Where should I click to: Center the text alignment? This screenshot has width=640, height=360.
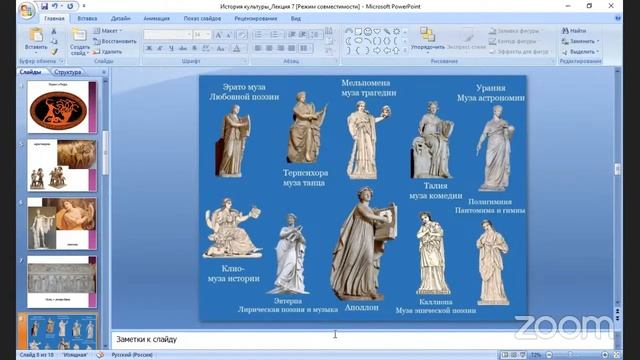click(x=269, y=49)
